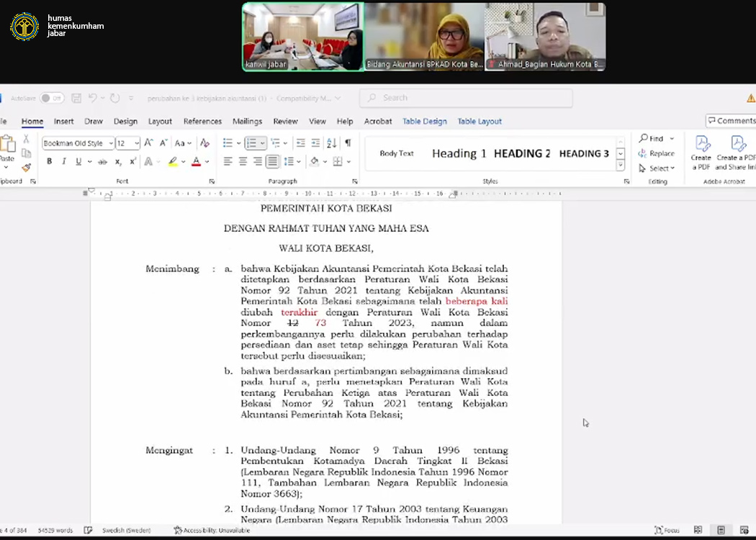
Task: Apply strikethrough formatting
Action: pyautogui.click(x=102, y=162)
